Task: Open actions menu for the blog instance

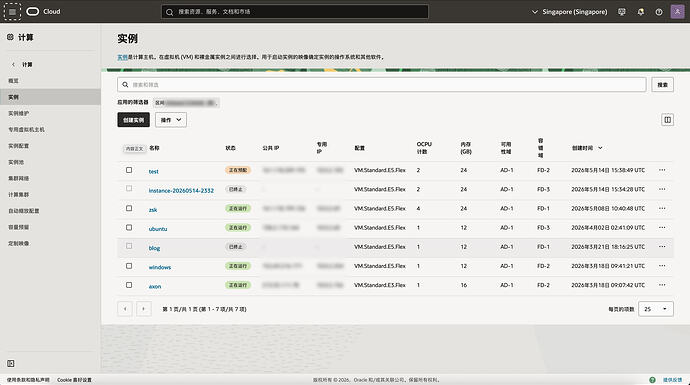Action: click(662, 247)
